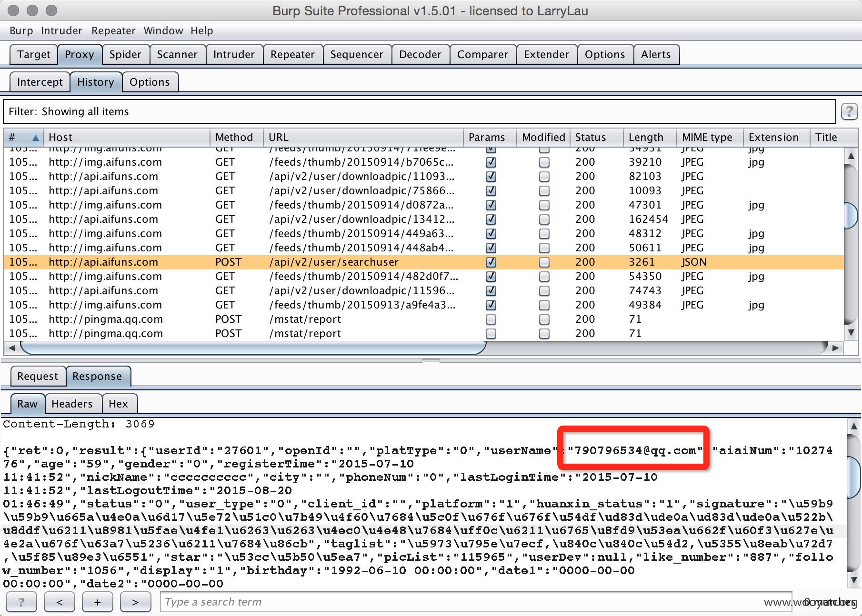Click history table scroll-up arrow
Viewport: 862px width, 616px height.
pyautogui.click(x=851, y=156)
